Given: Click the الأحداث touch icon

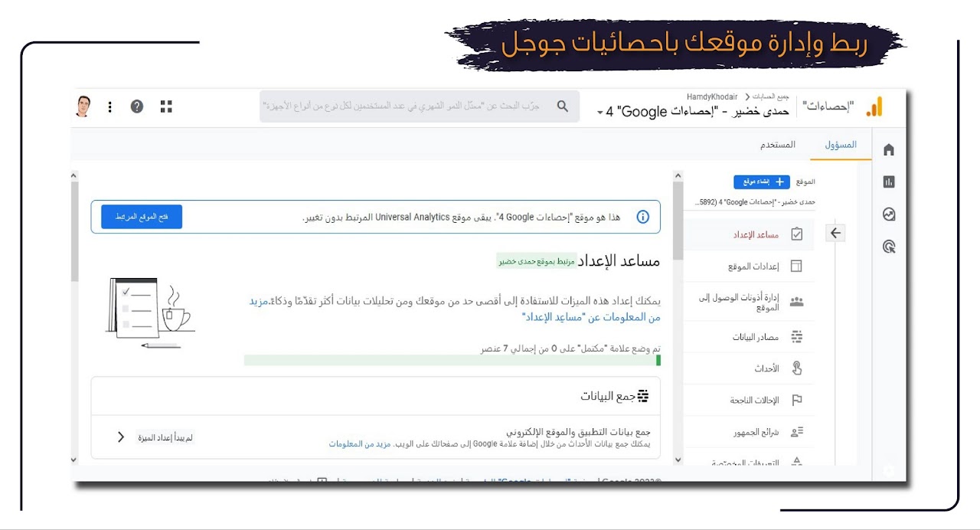Looking at the screenshot, I should 796,368.
